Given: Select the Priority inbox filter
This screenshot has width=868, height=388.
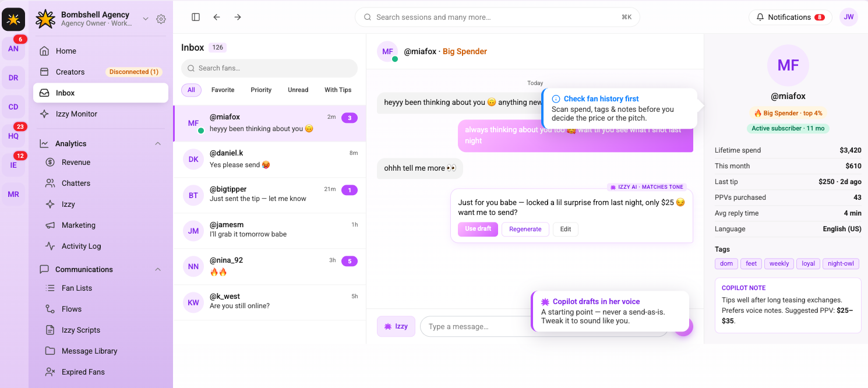Looking at the screenshot, I should 261,90.
